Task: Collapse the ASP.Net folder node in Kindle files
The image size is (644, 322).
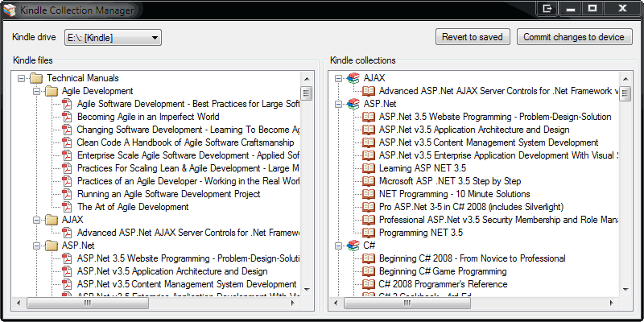Action: click(x=36, y=246)
